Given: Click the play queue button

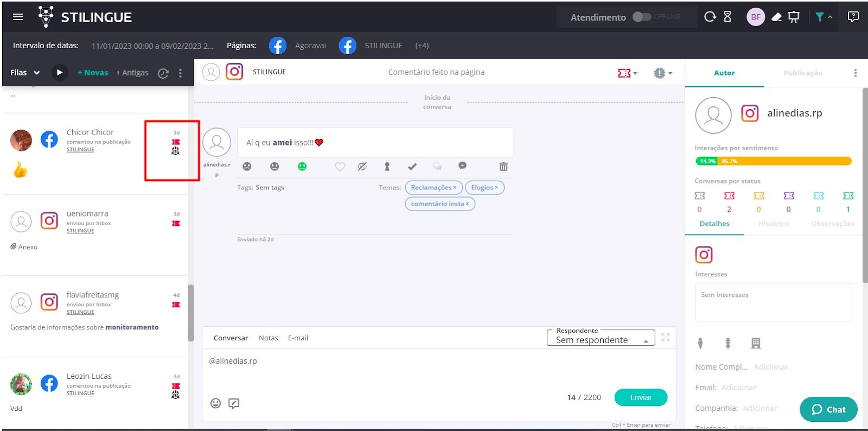Looking at the screenshot, I should pyautogui.click(x=60, y=72).
